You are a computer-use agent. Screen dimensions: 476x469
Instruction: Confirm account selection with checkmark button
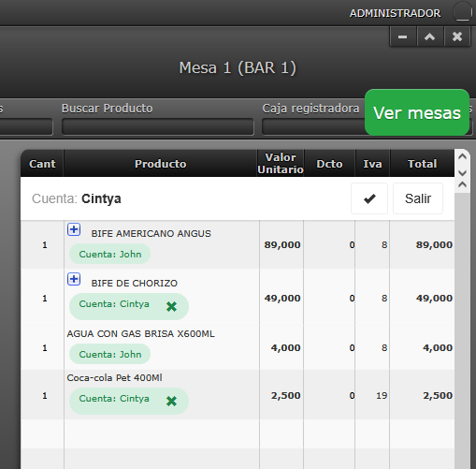pos(369,198)
